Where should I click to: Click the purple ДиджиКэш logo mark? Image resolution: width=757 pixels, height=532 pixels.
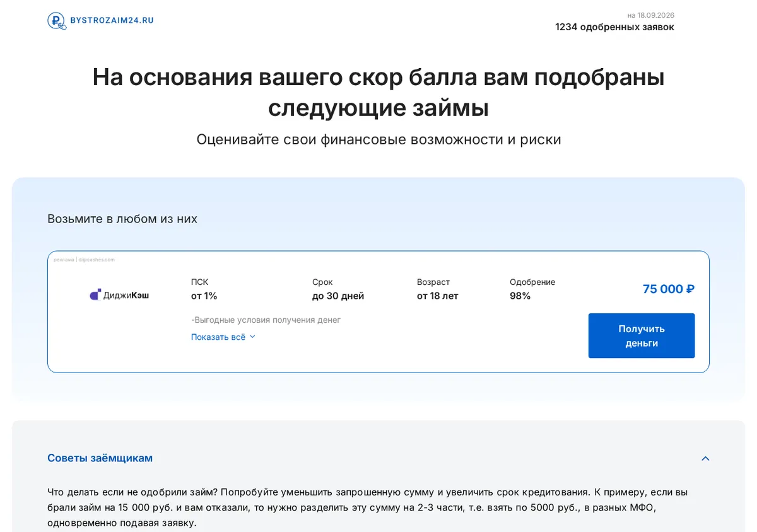pos(95,294)
